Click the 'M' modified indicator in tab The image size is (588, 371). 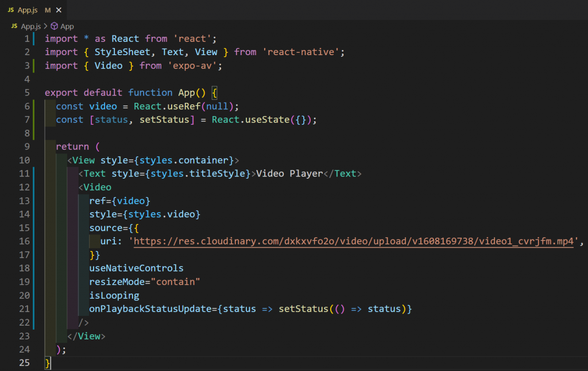(x=48, y=10)
